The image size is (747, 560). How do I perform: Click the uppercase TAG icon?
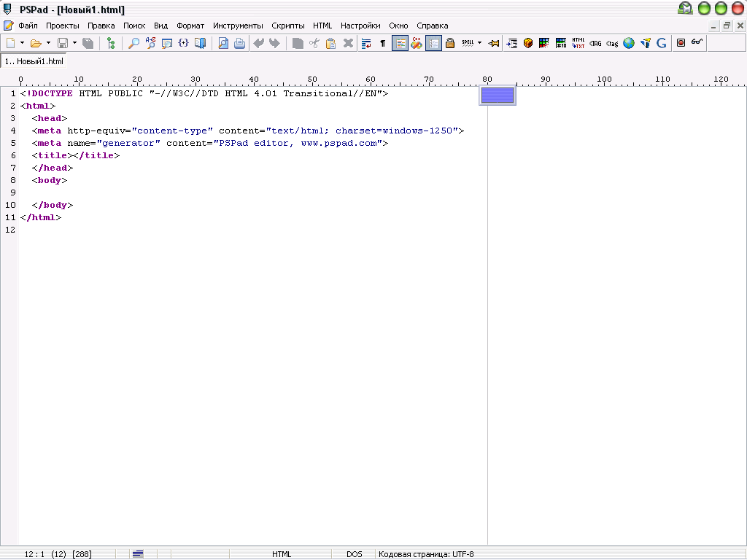(595, 43)
